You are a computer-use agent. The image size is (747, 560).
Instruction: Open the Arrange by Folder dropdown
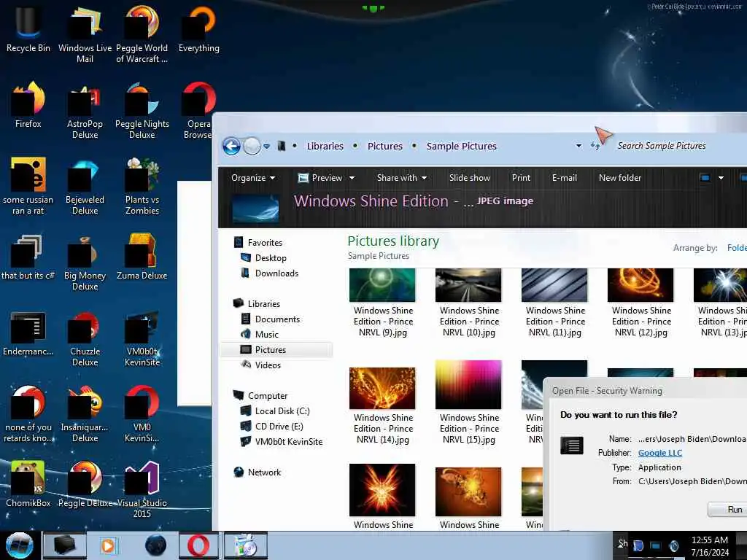(737, 248)
